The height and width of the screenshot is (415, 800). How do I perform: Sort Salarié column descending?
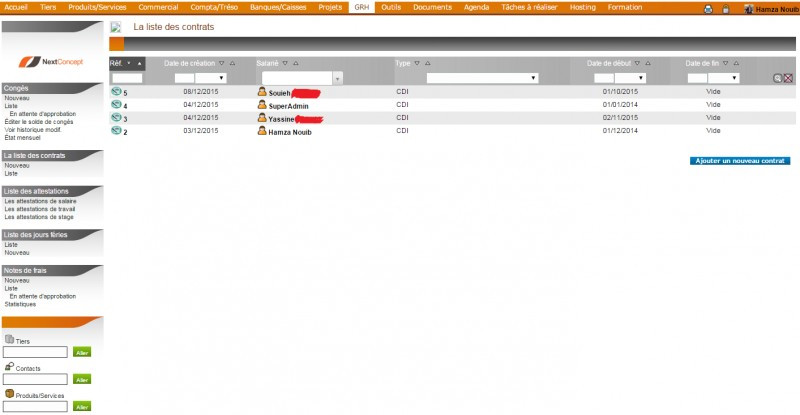pos(285,63)
